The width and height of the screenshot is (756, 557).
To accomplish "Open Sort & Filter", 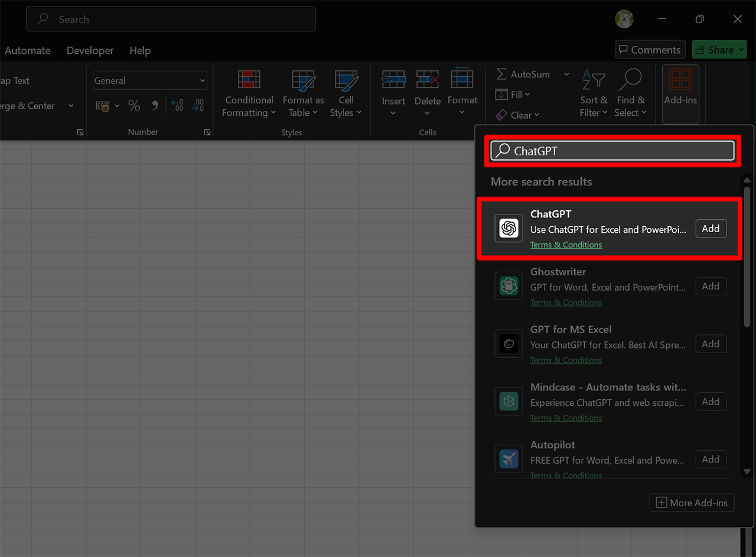I will [594, 94].
